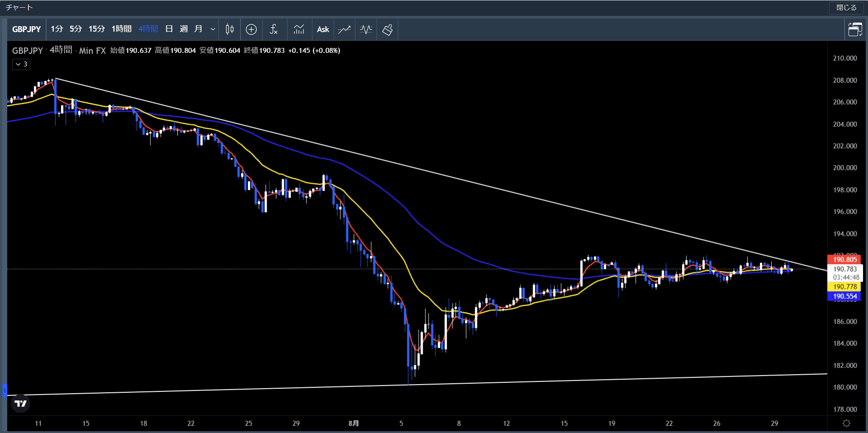Click the window layout icon at top right
Screen dimensions: 868x433
pos(855,29)
